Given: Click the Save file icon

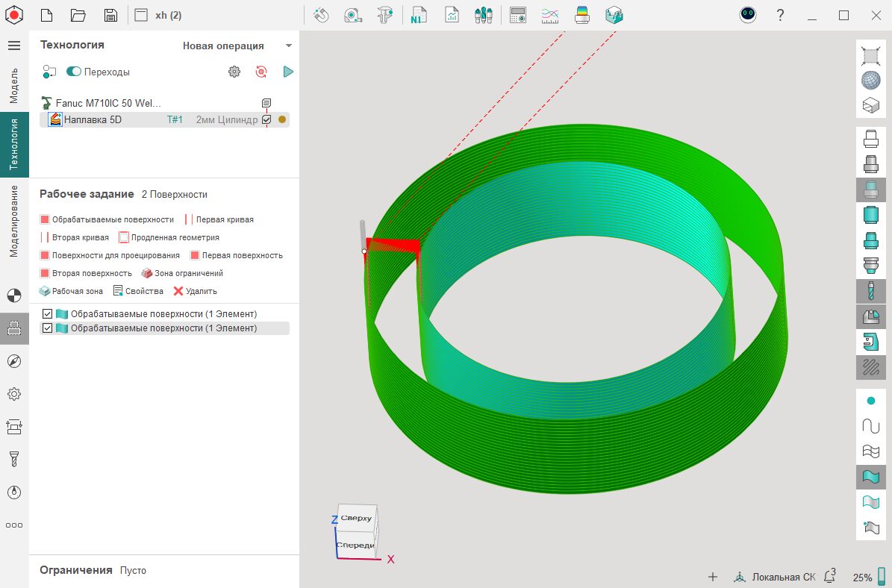Looking at the screenshot, I should [x=110, y=15].
